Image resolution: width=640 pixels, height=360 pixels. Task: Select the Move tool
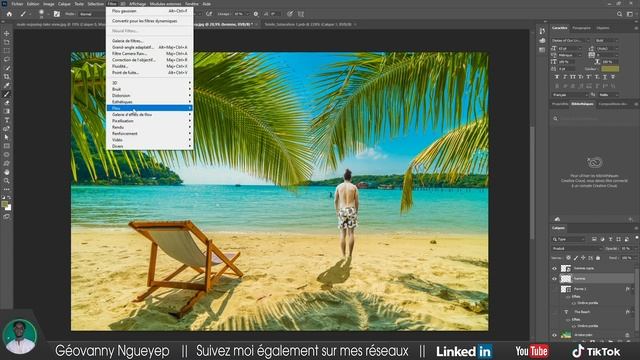[x=7, y=33]
